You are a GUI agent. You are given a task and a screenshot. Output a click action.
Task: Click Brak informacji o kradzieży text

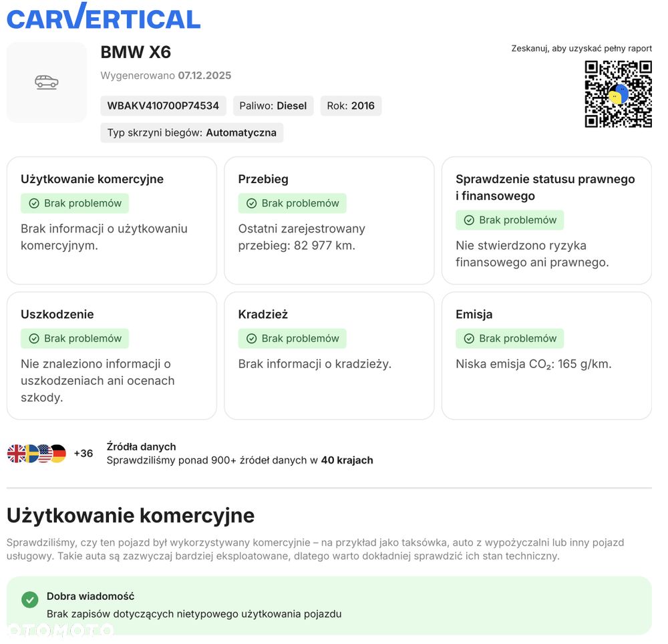[x=315, y=364]
